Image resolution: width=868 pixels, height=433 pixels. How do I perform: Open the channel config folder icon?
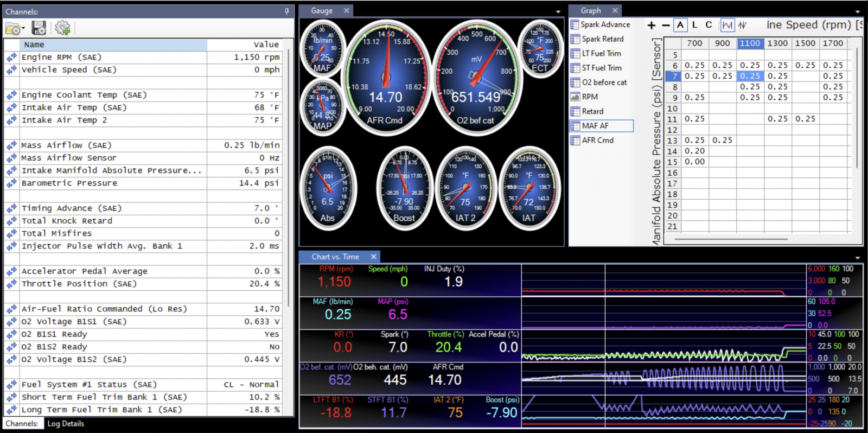pyautogui.click(x=13, y=28)
